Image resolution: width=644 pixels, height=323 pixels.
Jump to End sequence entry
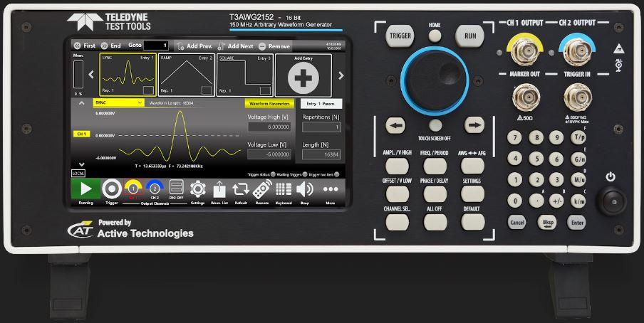click(111, 46)
